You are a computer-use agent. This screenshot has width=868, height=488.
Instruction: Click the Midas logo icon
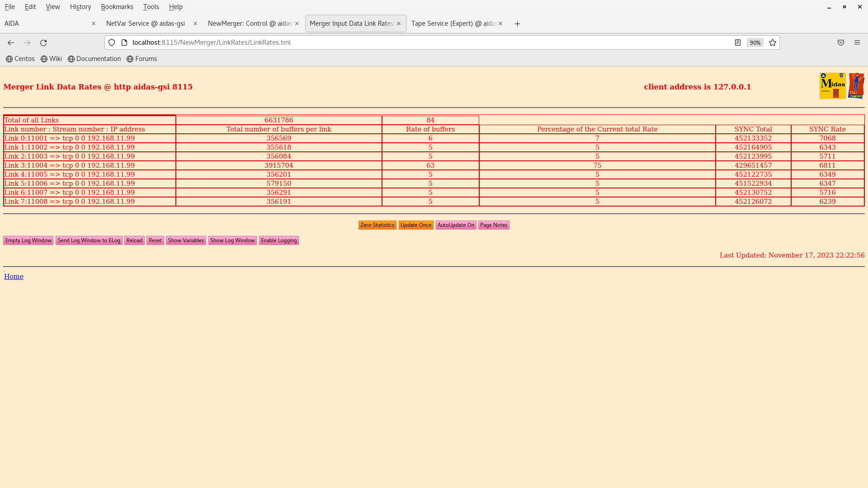point(832,86)
